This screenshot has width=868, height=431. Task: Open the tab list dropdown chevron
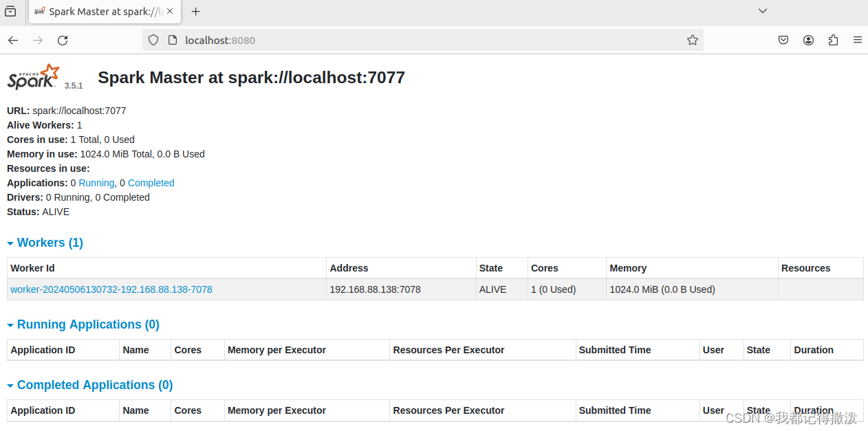click(762, 11)
